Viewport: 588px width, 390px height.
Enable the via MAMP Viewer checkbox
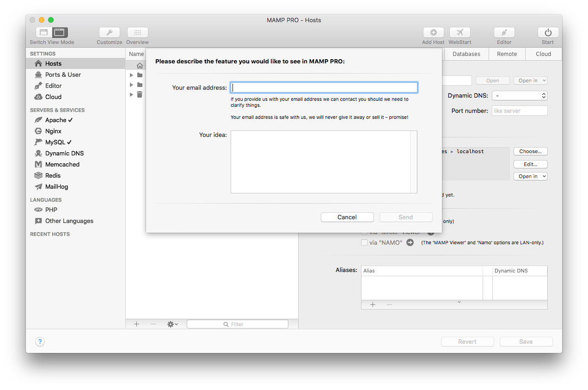point(364,232)
